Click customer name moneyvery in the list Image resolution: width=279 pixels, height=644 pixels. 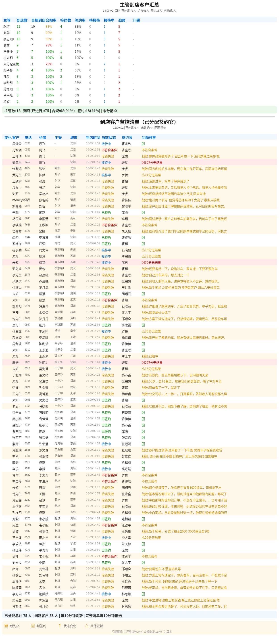click(20, 200)
